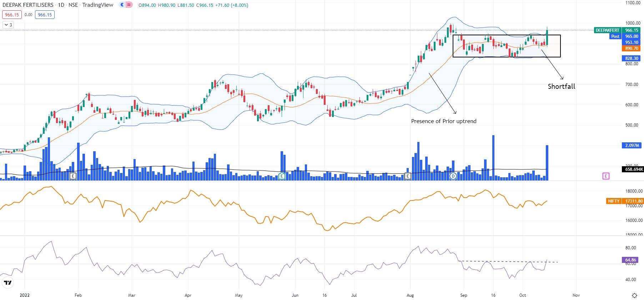Click the Oct time axis label
Viewport: 644px width, 300px height.
(523, 295)
